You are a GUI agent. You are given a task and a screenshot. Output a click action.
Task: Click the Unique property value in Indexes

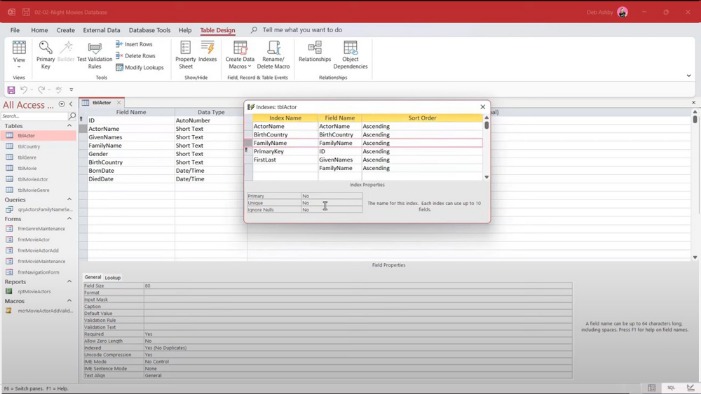tap(332, 203)
